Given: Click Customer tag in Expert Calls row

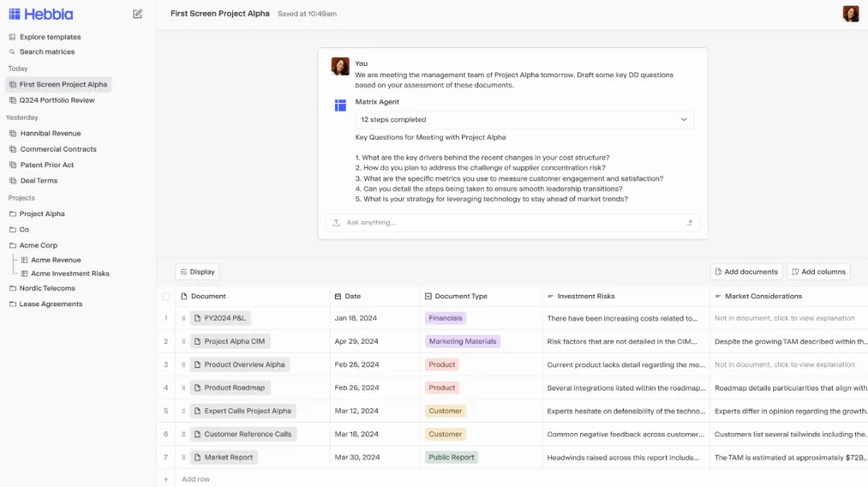Looking at the screenshot, I should pyautogui.click(x=445, y=411).
